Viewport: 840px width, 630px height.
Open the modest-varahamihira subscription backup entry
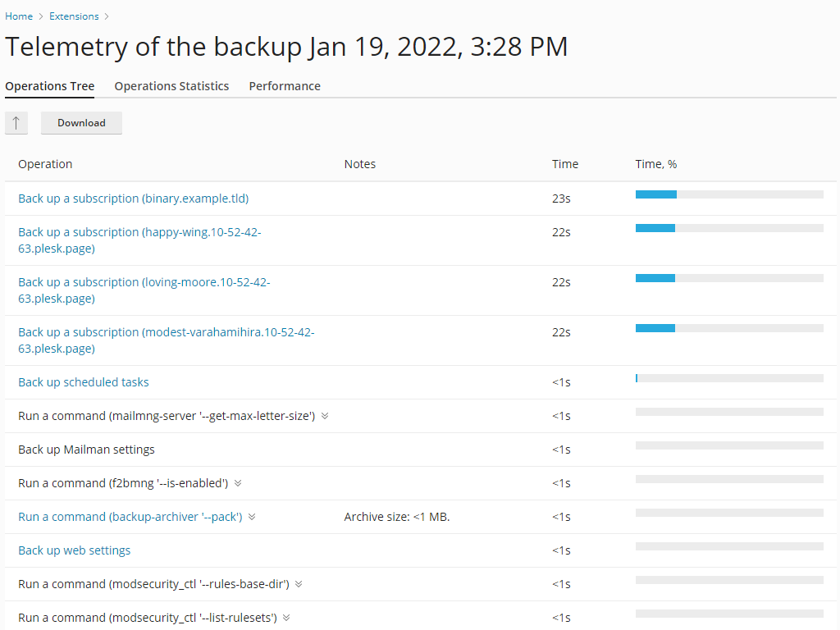pyautogui.click(x=167, y=340)
